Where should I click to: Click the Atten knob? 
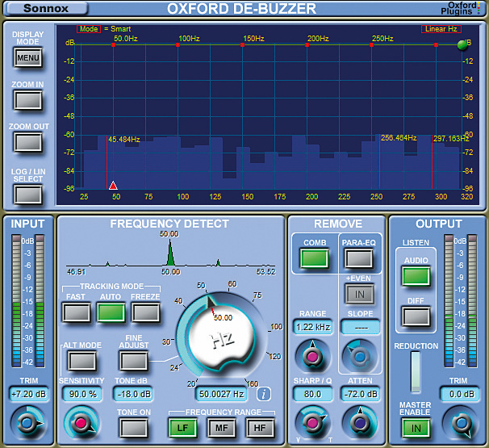coord(360,423)
